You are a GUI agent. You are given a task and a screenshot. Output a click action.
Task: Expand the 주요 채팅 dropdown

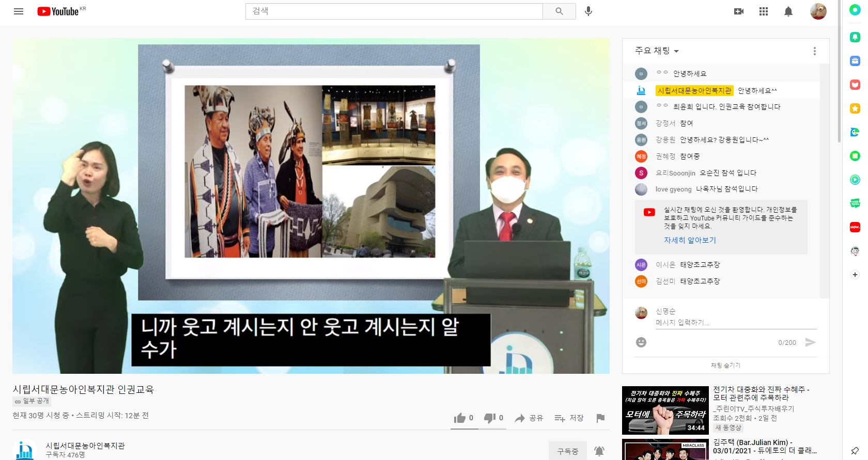[x=657, y=51]
